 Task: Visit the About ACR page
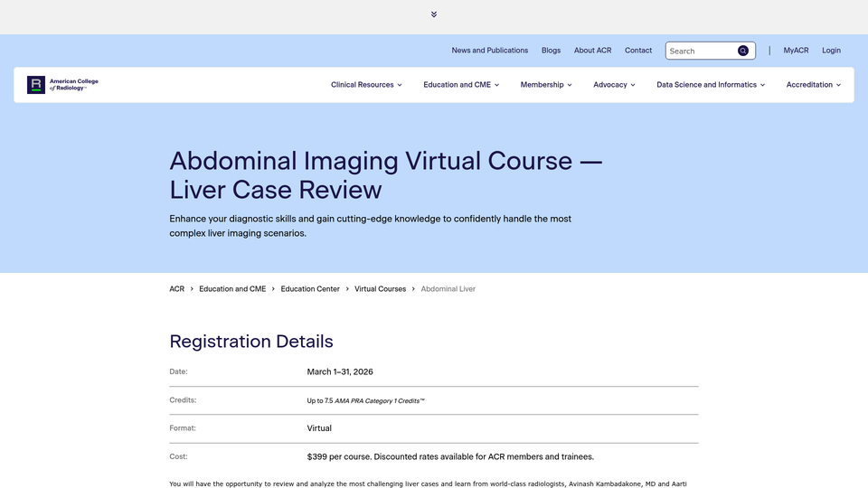[592, 51]
